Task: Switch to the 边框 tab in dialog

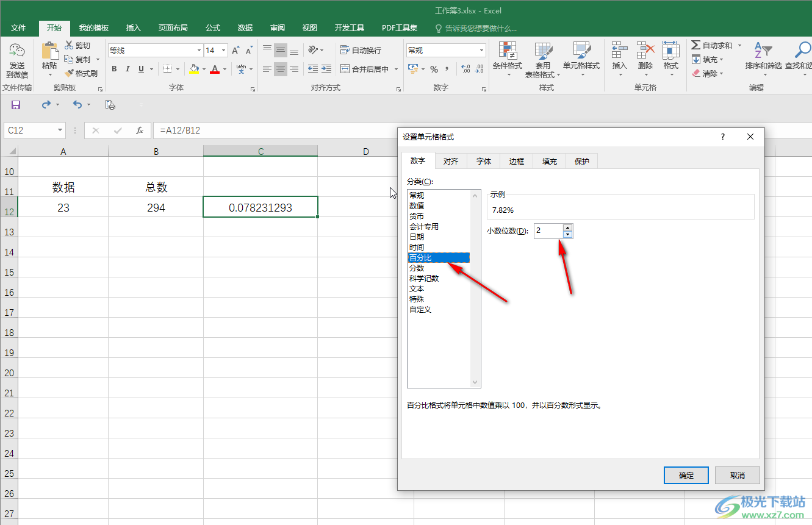Action: (517, 161)
